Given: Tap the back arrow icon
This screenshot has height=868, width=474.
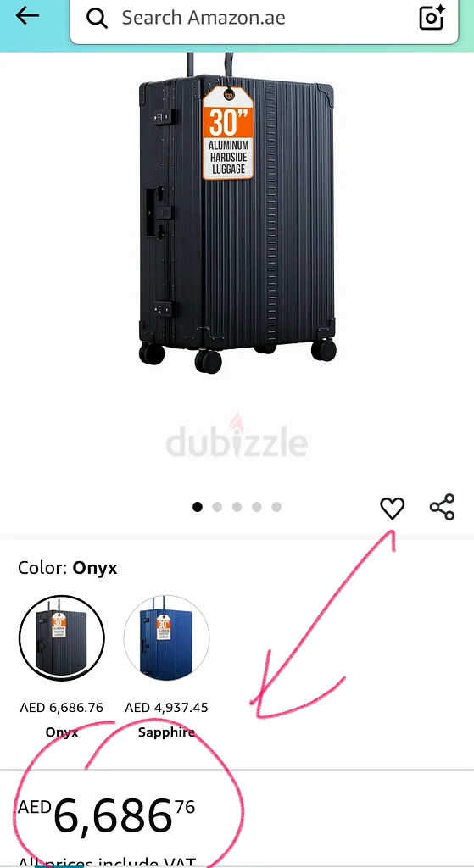Looking at the screenshot, I should pyautogui.click(x=27, y=16).
